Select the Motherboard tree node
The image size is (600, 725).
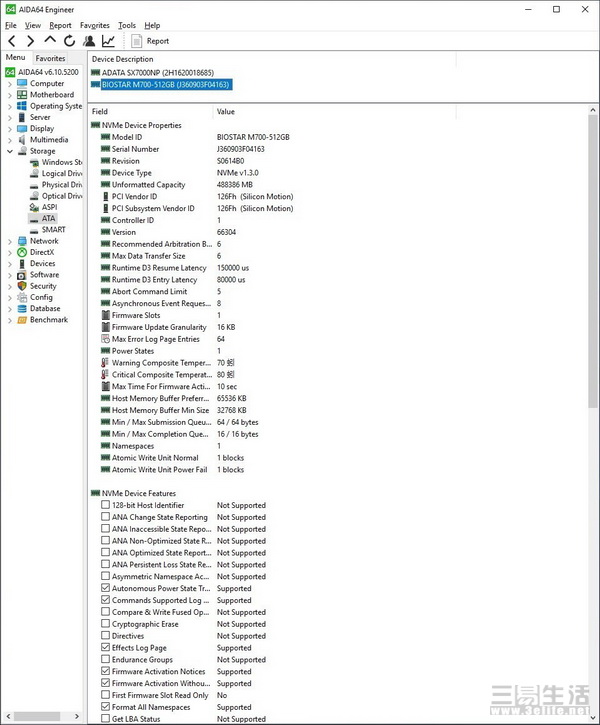click(x=52, y=95)
